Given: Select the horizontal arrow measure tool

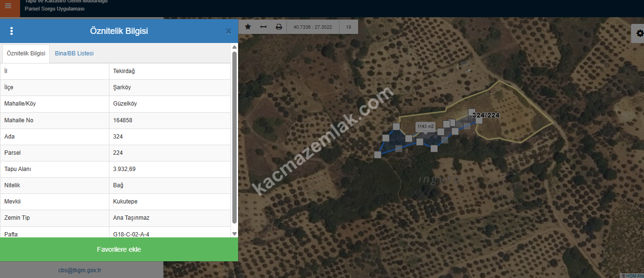Looking at the screenshot, I should [263, 27].
